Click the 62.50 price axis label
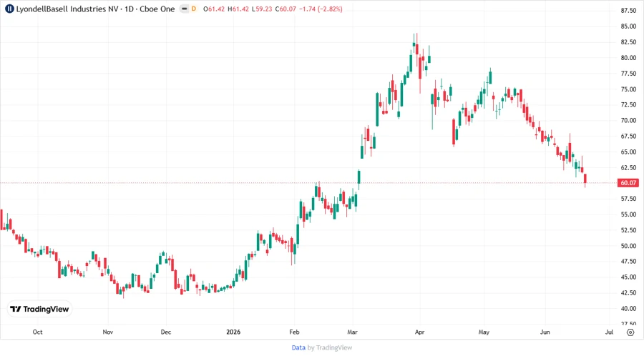 628,168
